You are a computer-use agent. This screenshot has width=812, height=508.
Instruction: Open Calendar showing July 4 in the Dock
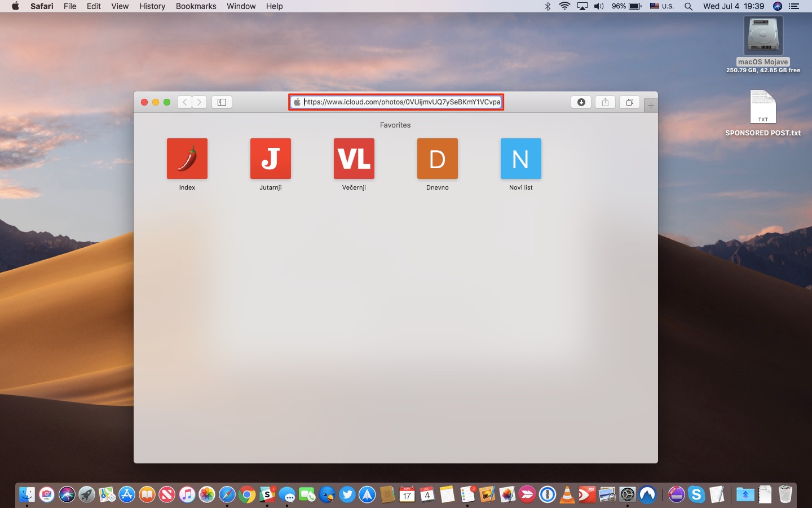tap(427, 494)
